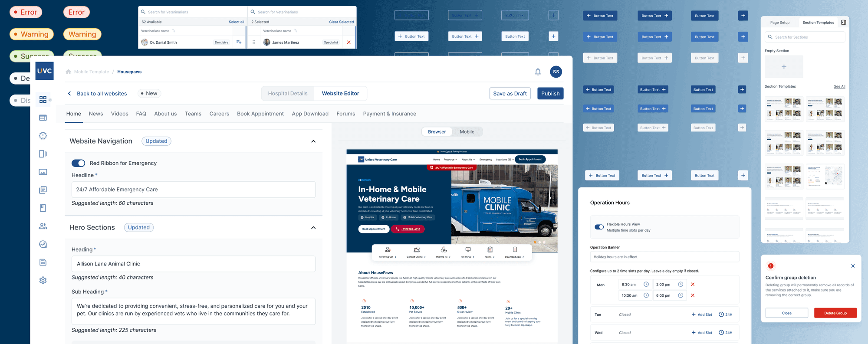This screenshot has width=868, height=344.
Task: Set Wednesday to 24H
Action: pos(726,333)
